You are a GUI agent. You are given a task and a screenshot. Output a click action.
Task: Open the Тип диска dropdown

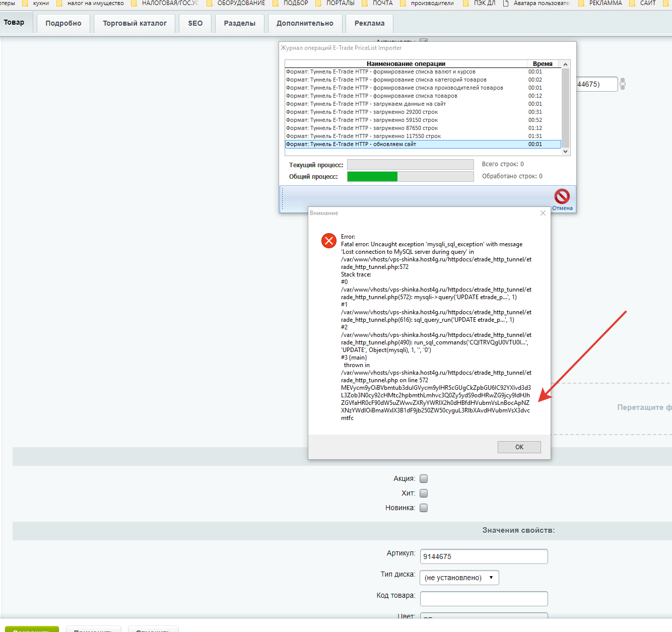click(459, 578)
